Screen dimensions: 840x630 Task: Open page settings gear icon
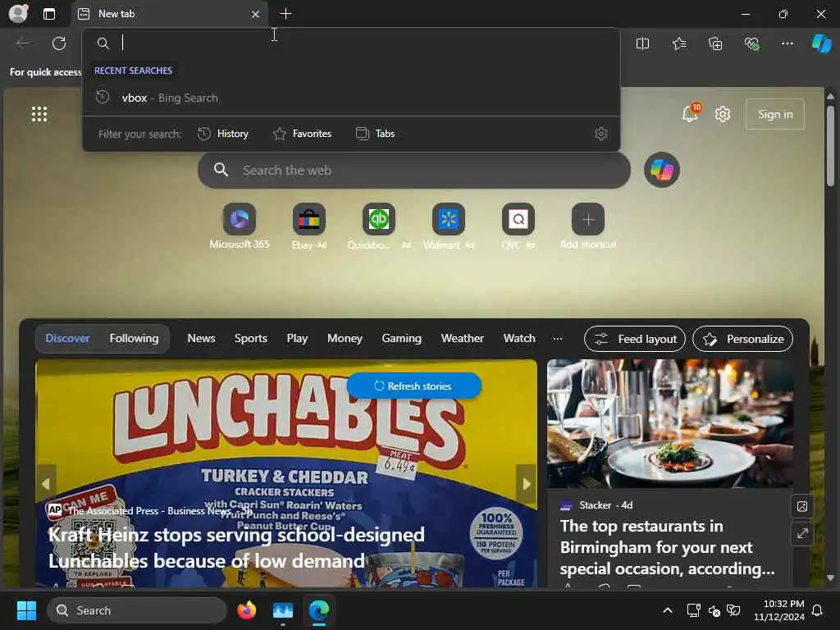(723, 114)
